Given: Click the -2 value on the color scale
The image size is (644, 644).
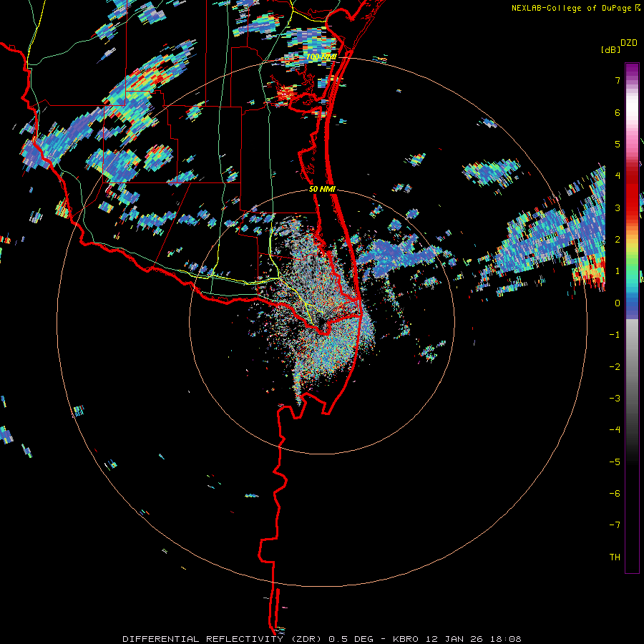Looking at the screenshot, I should [x=615, y=367].
